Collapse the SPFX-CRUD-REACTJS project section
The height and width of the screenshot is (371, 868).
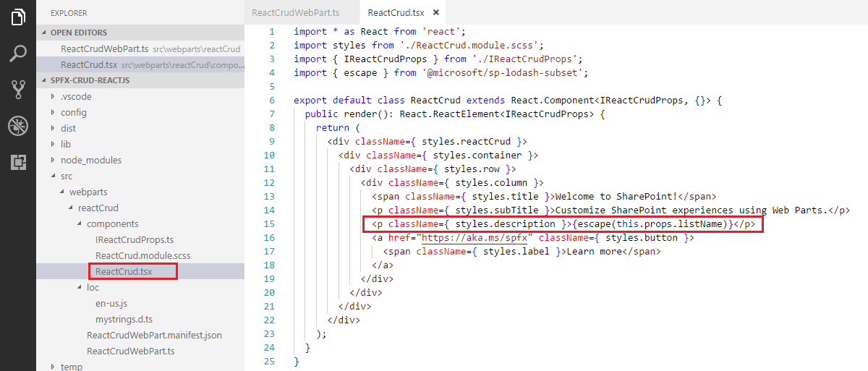(x=90, y=80)
